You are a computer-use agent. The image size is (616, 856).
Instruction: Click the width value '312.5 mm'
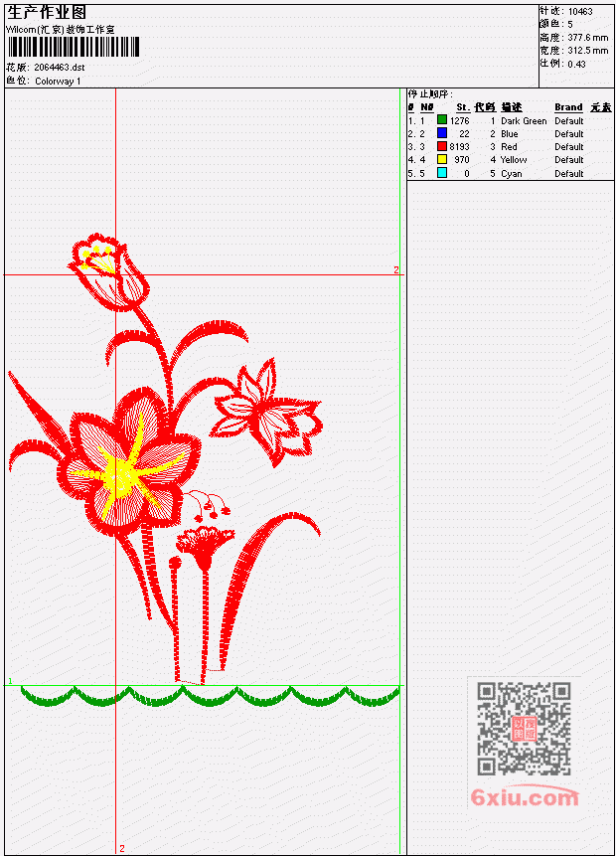[x=587, y=51]
